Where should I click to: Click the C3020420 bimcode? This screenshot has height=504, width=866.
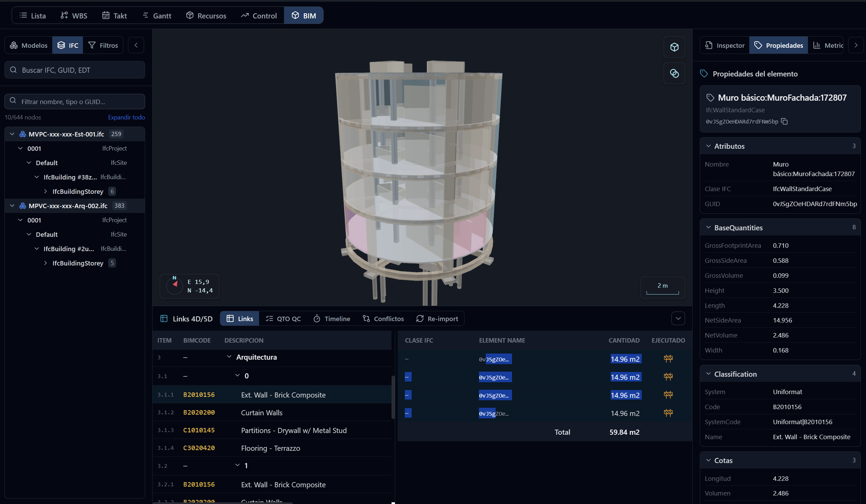[x=199, y=448]
